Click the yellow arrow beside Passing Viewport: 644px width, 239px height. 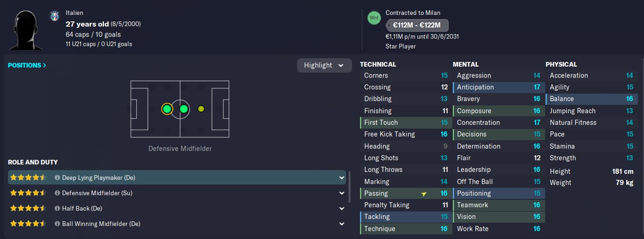423,193
